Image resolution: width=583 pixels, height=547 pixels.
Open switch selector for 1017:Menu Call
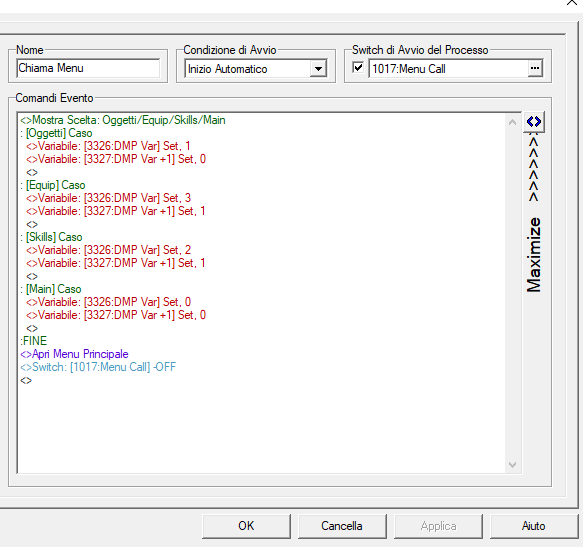pos(535,68)
